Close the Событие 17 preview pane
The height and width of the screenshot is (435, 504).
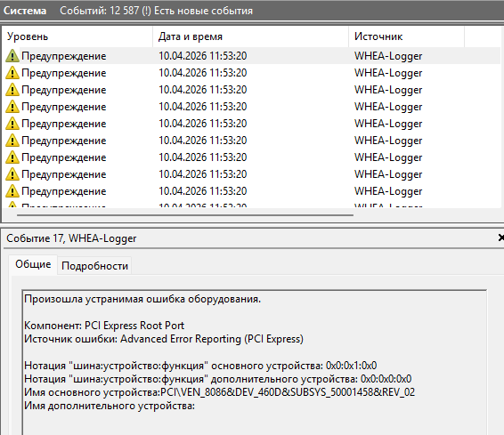[x=500, y=238]
